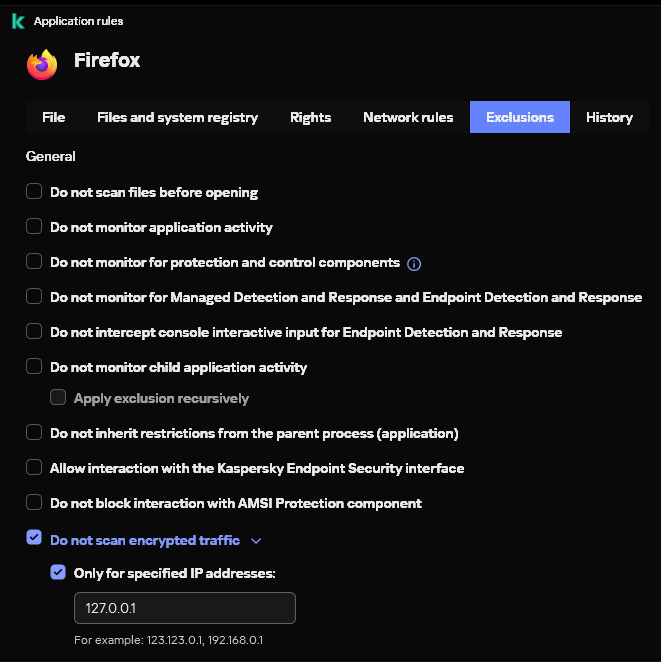Open the File tab

click(x=54, y=117)
